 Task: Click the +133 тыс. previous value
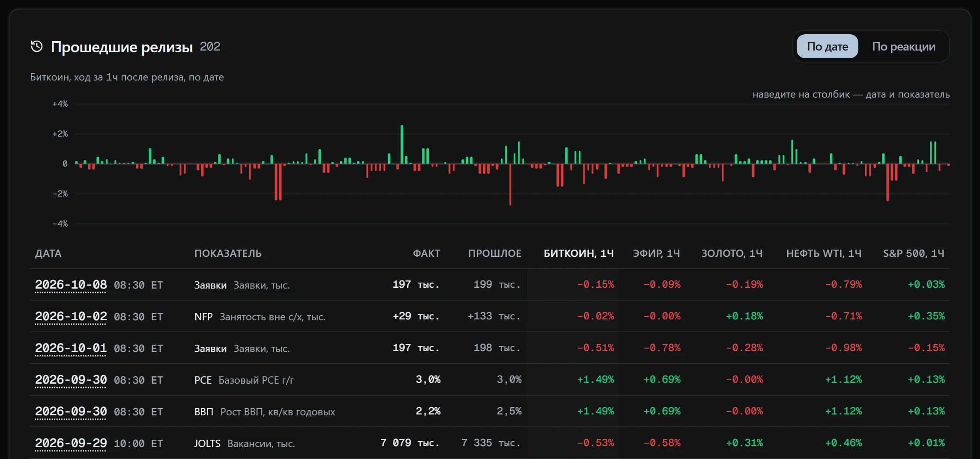point(494,316)
